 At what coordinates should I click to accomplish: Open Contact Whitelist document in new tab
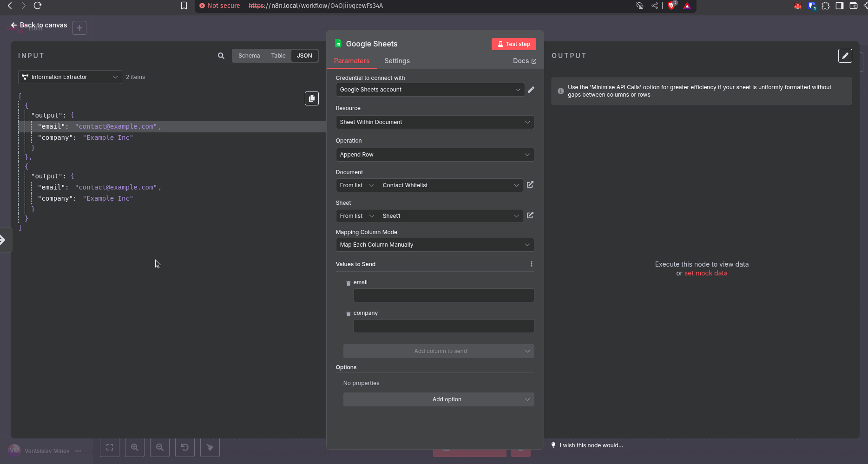(x=530, y=185)
